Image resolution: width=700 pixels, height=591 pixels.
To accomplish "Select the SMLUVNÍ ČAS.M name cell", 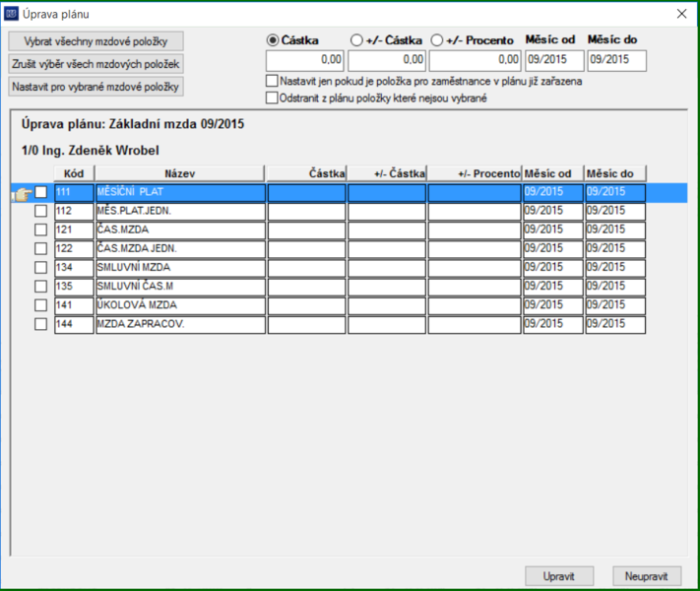I will [x=180, y=287].
